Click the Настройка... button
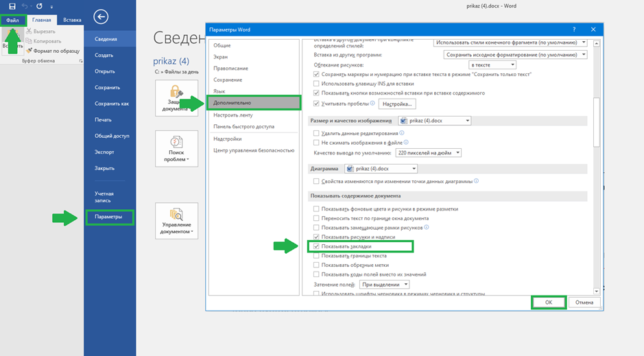Screen dimensions: 644x356 396,104
